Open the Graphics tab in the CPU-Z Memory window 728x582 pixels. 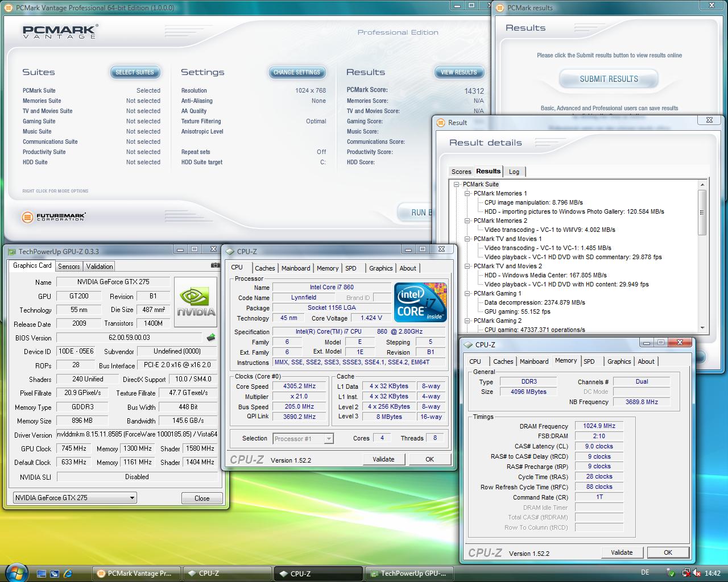[619, 361]
